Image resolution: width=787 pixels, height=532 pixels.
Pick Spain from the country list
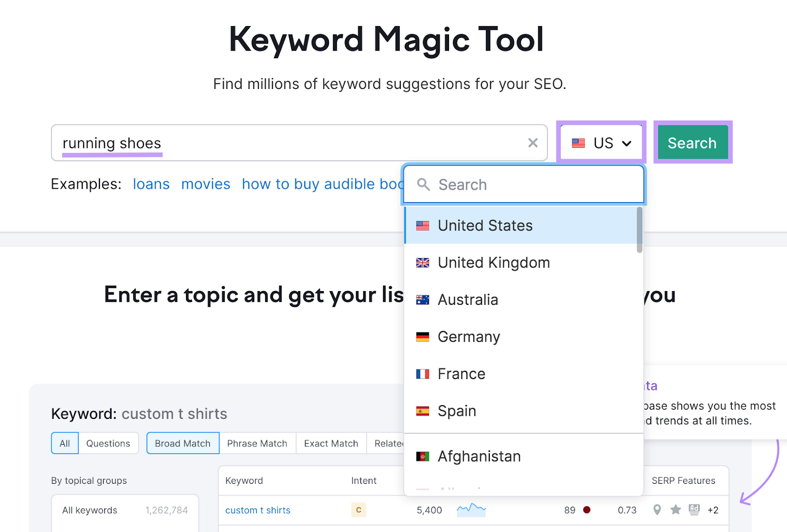click(520, 411)
